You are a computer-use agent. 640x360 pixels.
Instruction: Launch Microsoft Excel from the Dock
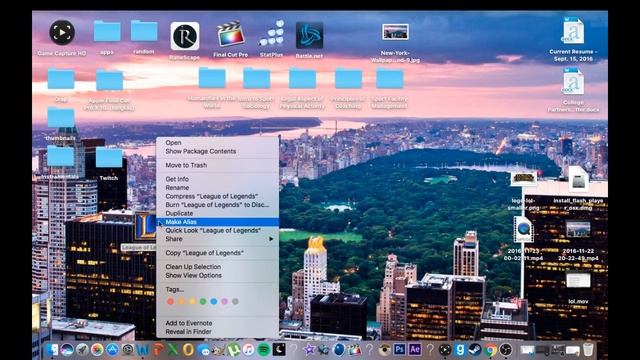pos(173,349)
